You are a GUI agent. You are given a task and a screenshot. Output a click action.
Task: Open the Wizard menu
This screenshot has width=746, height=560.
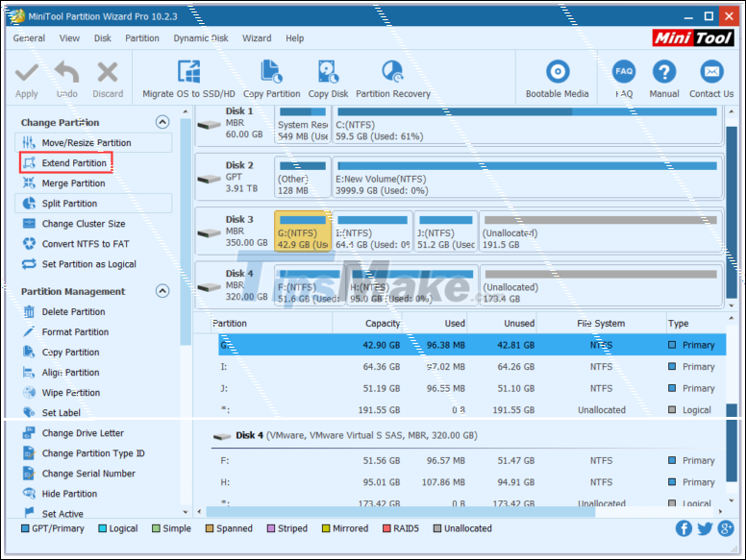(x=257, y=38)
